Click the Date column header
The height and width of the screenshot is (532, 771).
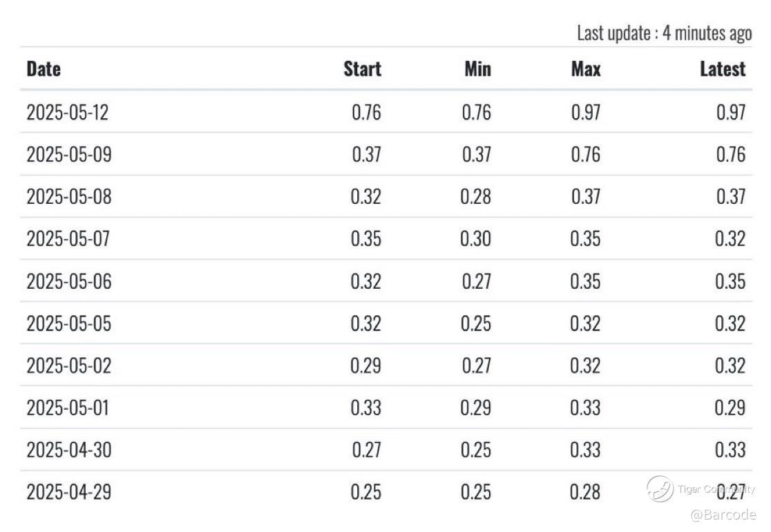(44, 69)
